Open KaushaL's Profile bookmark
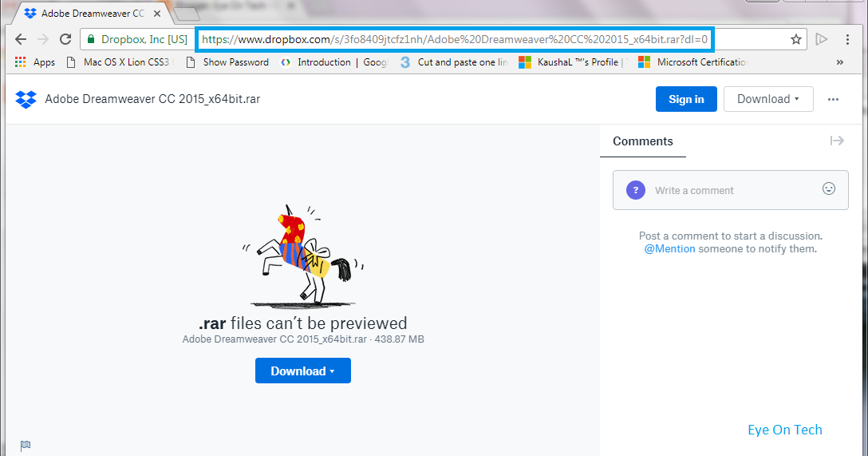This screenshot has height=456, width=868. pyautogui.click(x=574, y=62)
